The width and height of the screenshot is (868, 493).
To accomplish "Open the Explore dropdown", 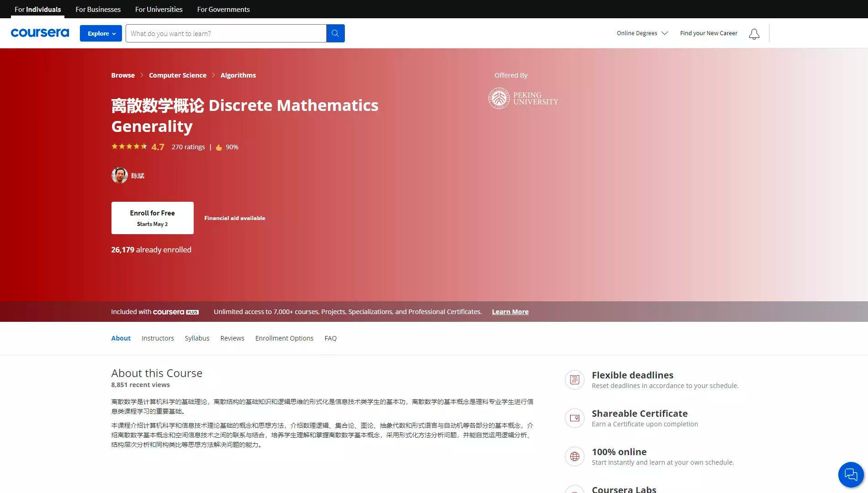I will [101, 33].
